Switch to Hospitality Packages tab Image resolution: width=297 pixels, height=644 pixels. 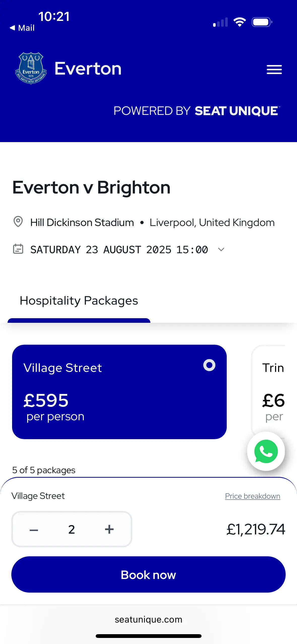(x=79, y=301)
